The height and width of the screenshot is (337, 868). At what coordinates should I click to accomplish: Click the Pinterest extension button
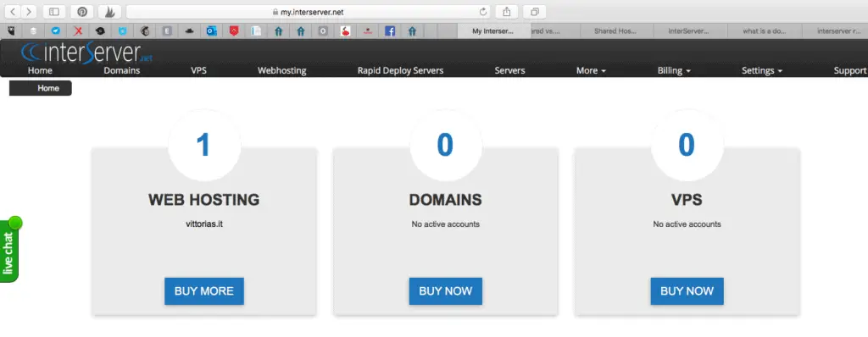click(82, 12)
